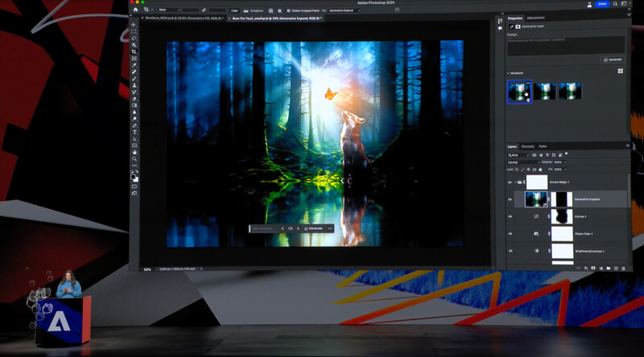Select the History Brush tool
644x357 pixels.
pyautogui.click(x=134, y=92)
